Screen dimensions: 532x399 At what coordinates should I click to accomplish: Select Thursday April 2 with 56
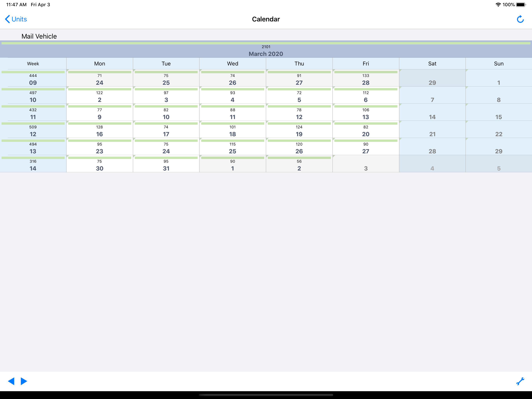[x=299, y=164]
